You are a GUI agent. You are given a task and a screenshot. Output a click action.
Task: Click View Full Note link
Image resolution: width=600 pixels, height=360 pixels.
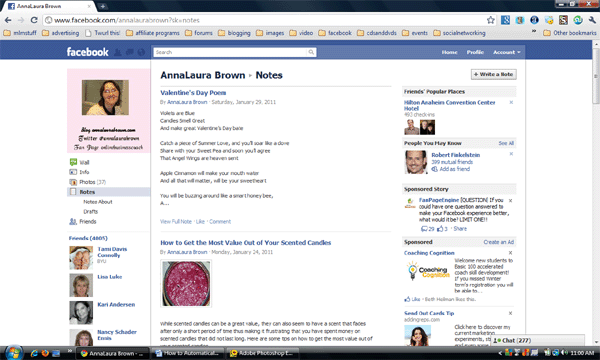176,222
